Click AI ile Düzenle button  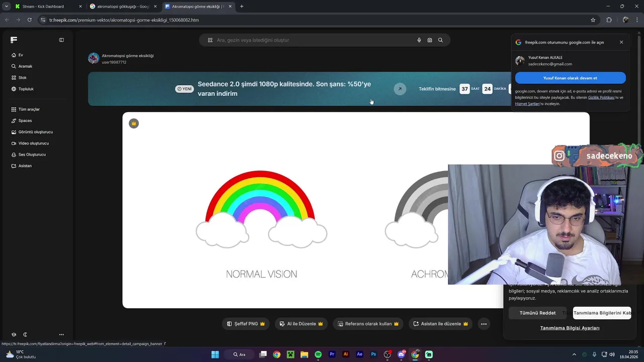click(x=301, y=324)
